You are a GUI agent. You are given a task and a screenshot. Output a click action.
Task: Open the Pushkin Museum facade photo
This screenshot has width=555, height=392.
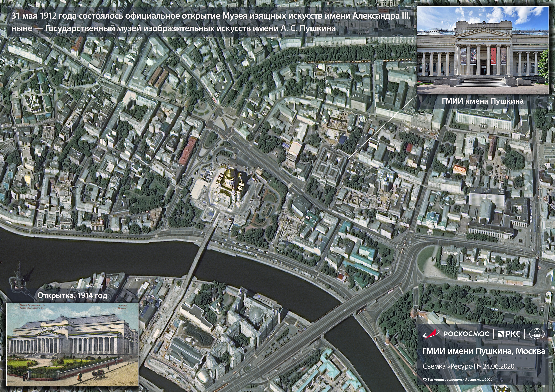[483, 50]
